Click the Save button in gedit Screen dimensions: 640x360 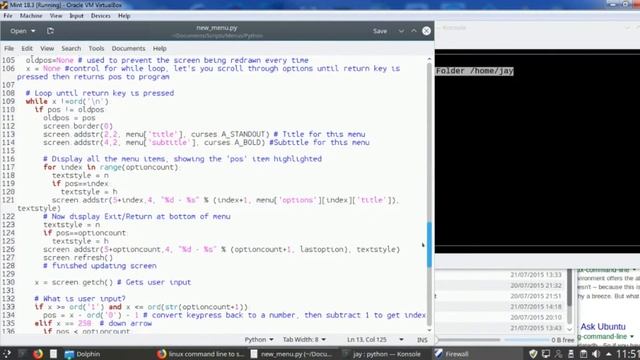(x=380, y=31)
